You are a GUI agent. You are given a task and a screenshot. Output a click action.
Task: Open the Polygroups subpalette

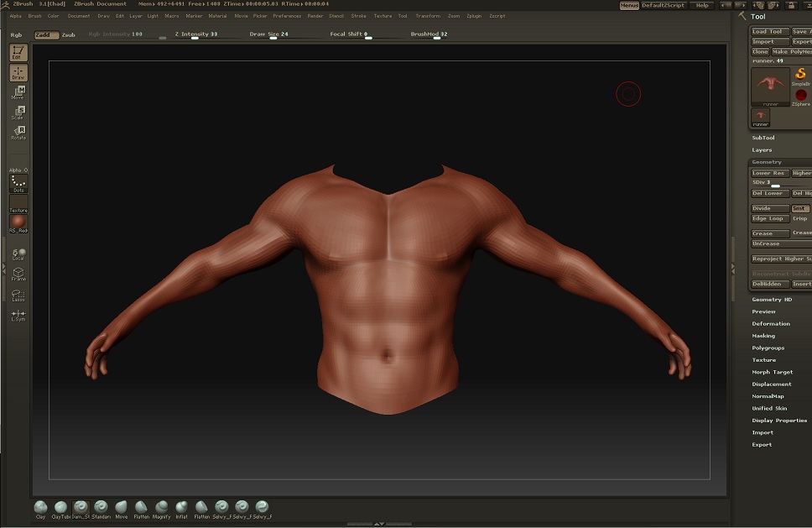tap(768, 348)
